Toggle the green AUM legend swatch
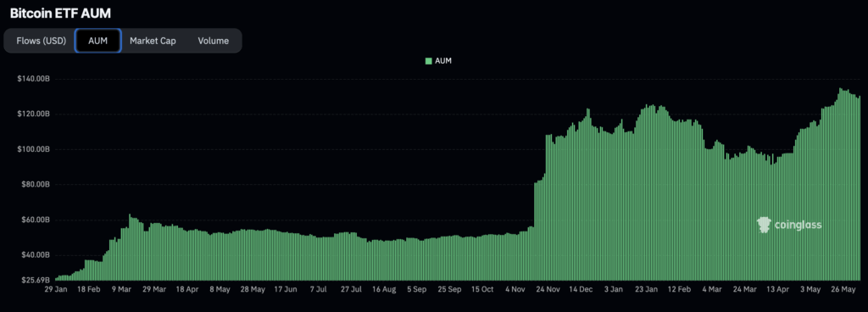The height and width of the screenshot is (312, 868). (x=428, y=61)
